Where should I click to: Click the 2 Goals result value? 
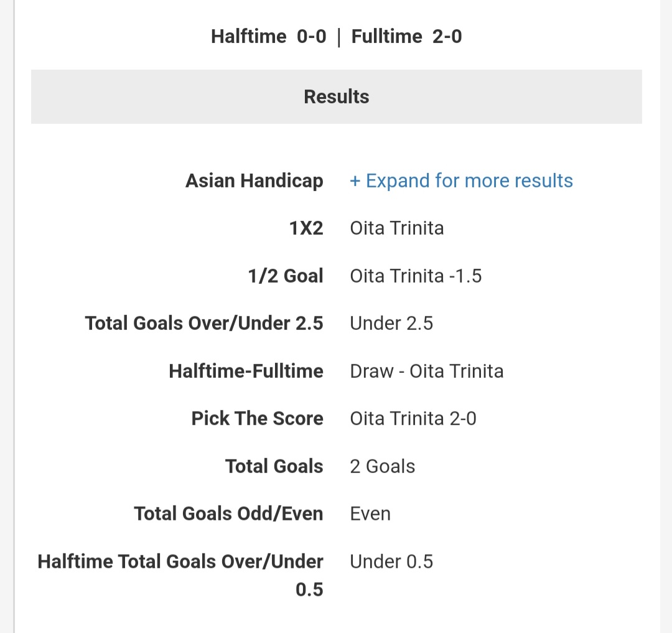pyautogui.click(x=382, y=466)
